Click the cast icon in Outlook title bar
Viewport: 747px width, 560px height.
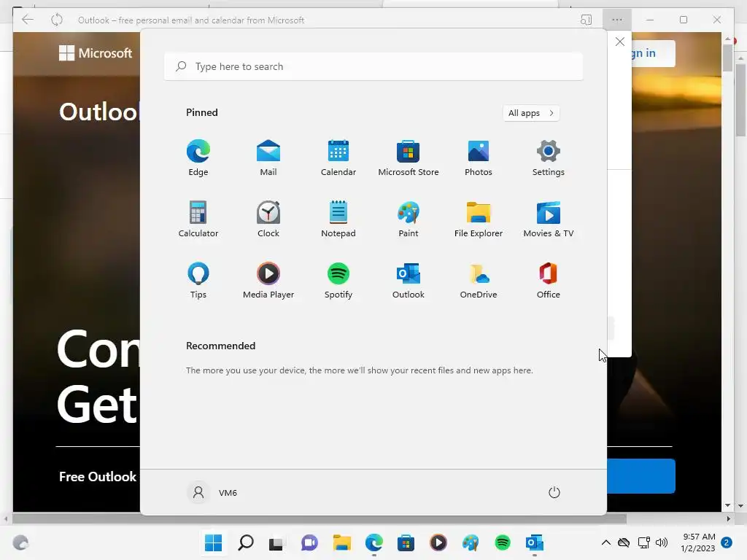pyautogui.click(x=586, y=20)
